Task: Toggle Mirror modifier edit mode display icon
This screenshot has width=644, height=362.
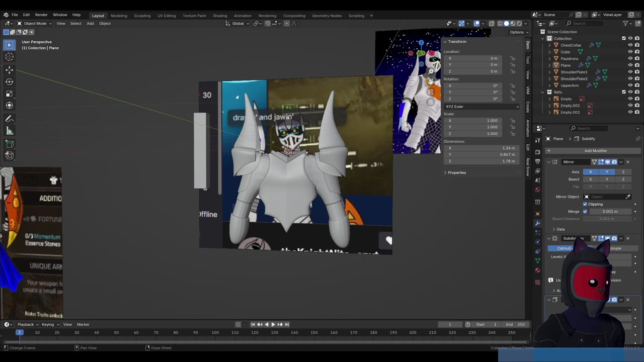Action: tap(601, 162)
